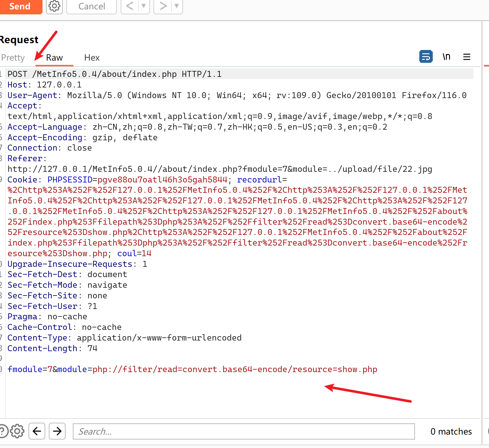The image size is (489, 448).
Task: Switch to the Pretty tab
Action: point(13,57)
